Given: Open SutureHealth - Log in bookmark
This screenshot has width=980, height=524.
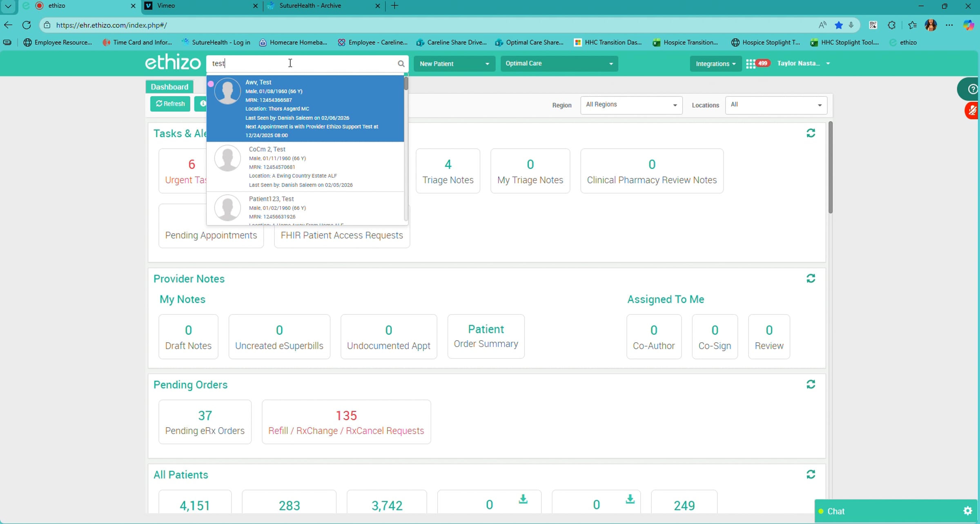Looking at the screenshot, I should click(x=216, y=42).
